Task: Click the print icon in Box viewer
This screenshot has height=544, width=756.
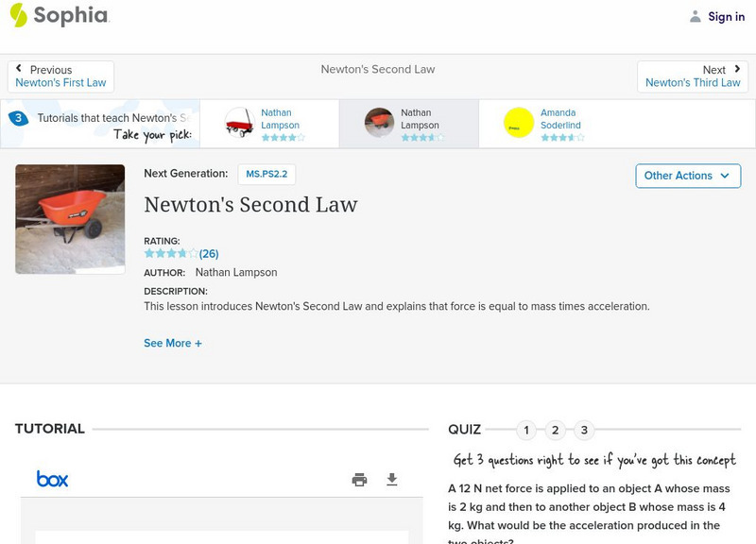Action: 359,480
